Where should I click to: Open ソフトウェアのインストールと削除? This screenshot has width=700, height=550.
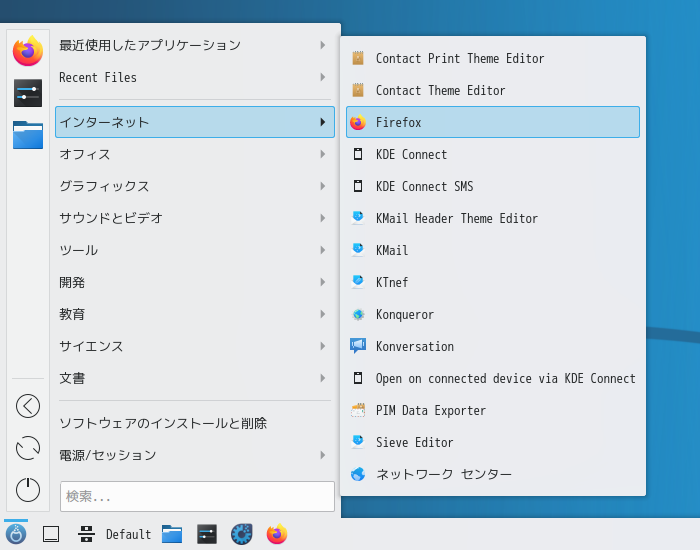click(195, 423)
